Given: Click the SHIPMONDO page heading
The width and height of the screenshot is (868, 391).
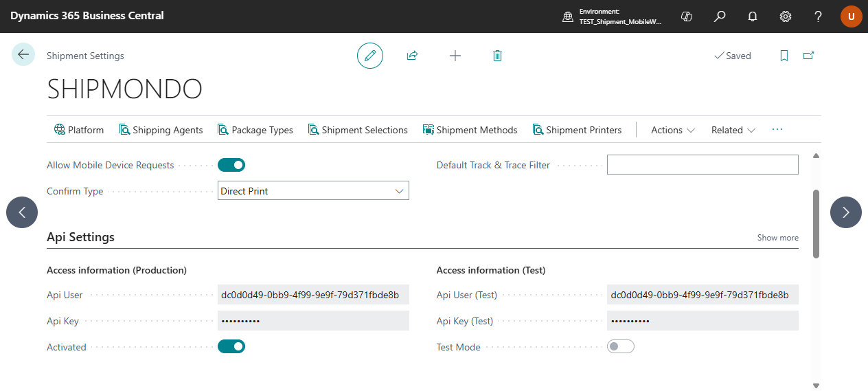Looking at the screenshot, I should tap(124, 89).
